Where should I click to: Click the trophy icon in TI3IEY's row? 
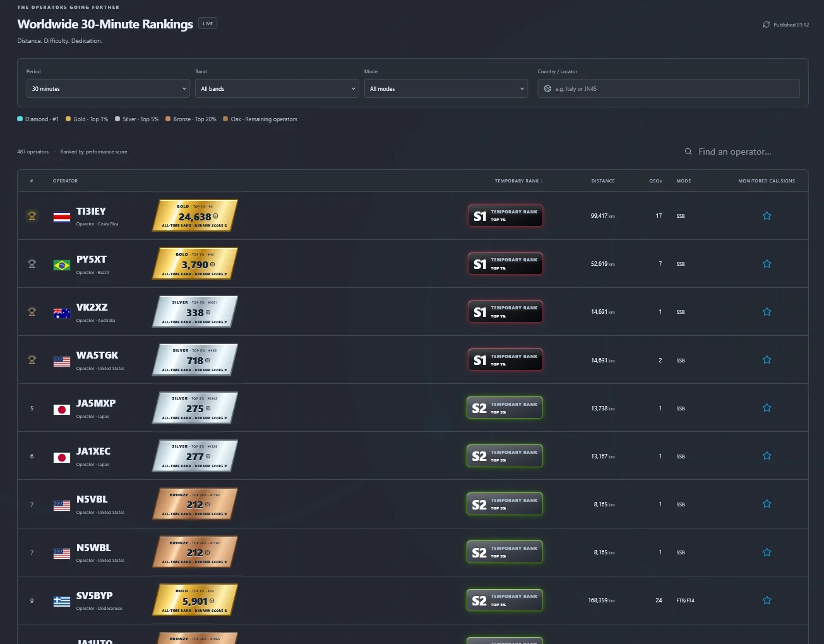32,216
